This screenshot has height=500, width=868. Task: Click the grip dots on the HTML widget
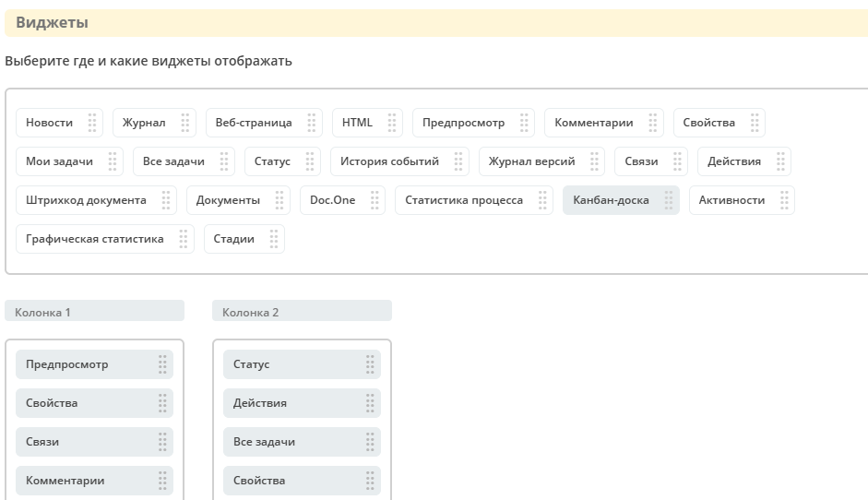392,123
